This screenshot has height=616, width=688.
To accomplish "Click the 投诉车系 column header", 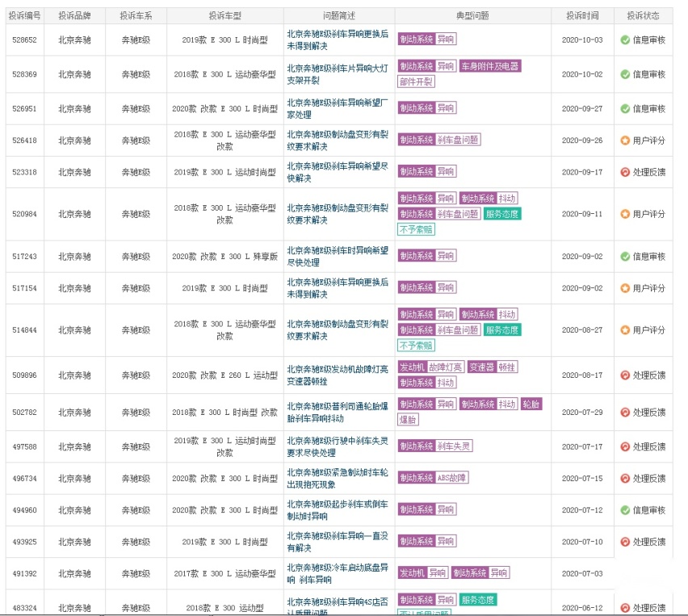I will (136, 16).
